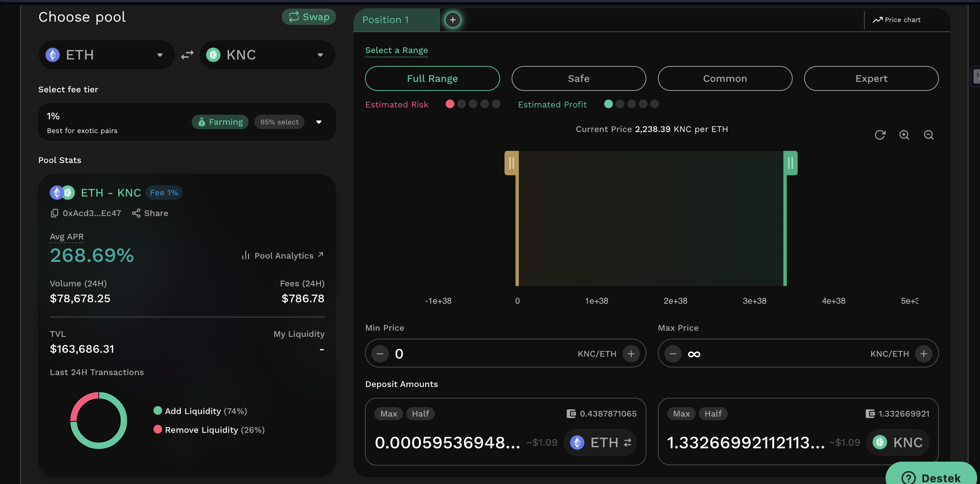Image resolution: width=980 pixels, height=484 pixels.
Task: Click Half for the KNC deposit amount
Action: 713,414
